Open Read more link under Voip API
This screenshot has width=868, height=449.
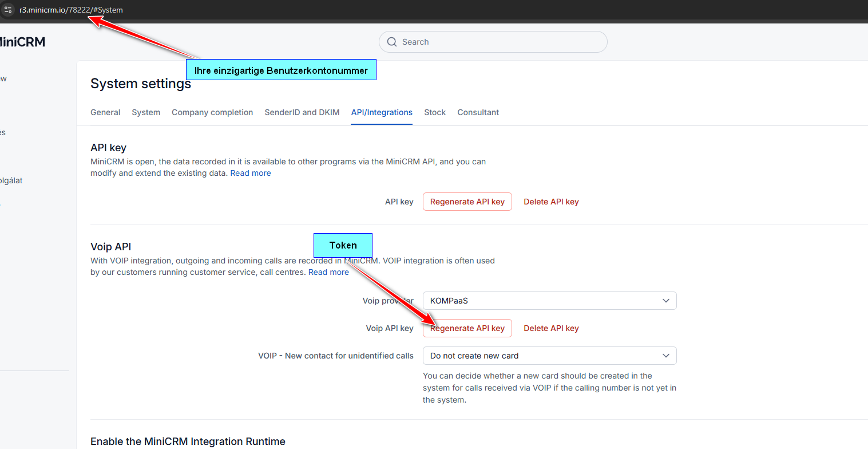pyautogui.click(x=328, y=272)
